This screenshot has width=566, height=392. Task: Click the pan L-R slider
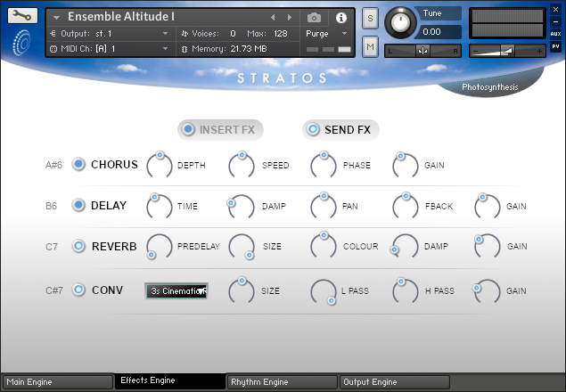coord(422,52)
